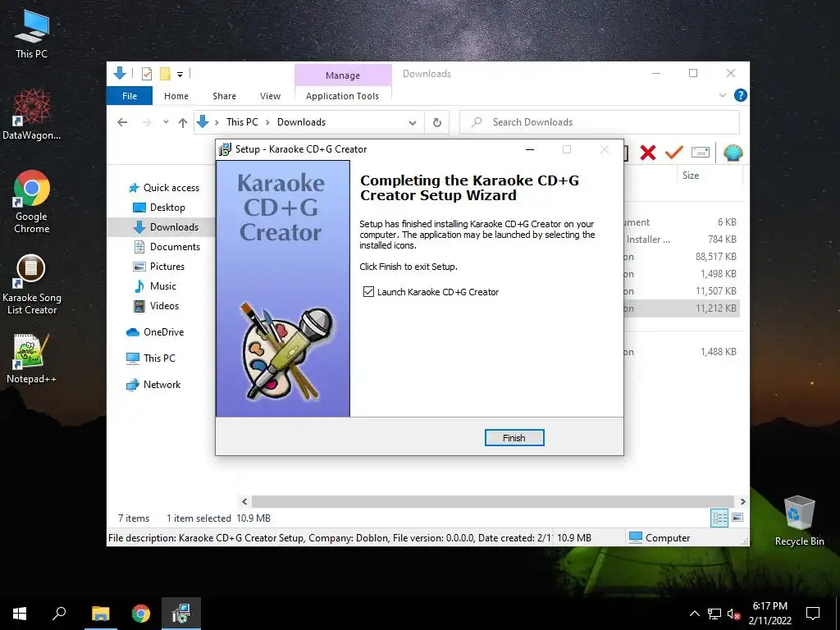The height and width of the screenshot is (630, 840).
Task: Launch Chrome from the taskbar
Action: 141,614
